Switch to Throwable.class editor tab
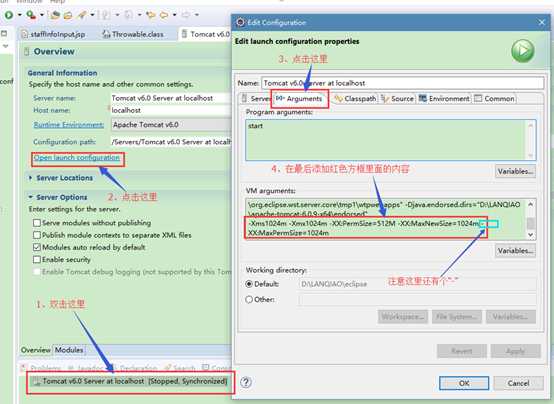The image size is (554, 404). point(133,34)
